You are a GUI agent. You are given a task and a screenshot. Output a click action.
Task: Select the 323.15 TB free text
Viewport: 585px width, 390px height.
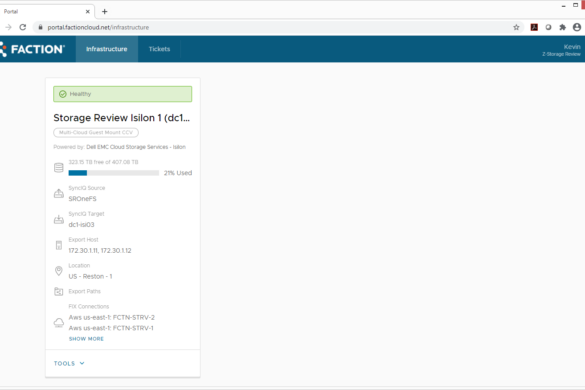pyautogui.click(x=103, y=162)
